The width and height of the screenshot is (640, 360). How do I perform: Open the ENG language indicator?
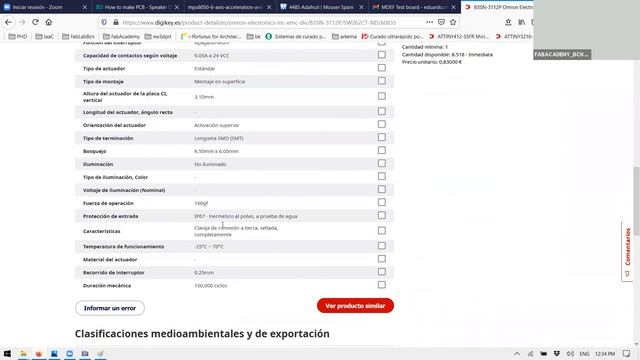[584, 353]
